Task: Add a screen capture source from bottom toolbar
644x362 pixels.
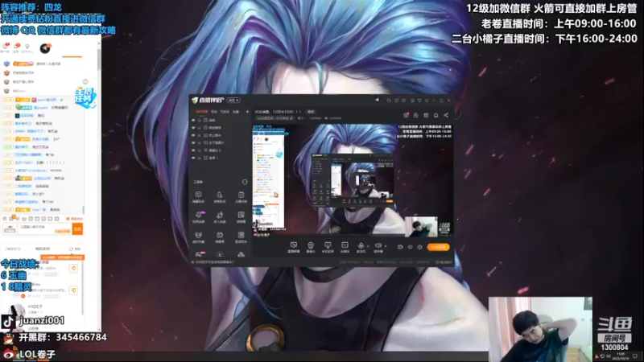Action: (294, 247)
